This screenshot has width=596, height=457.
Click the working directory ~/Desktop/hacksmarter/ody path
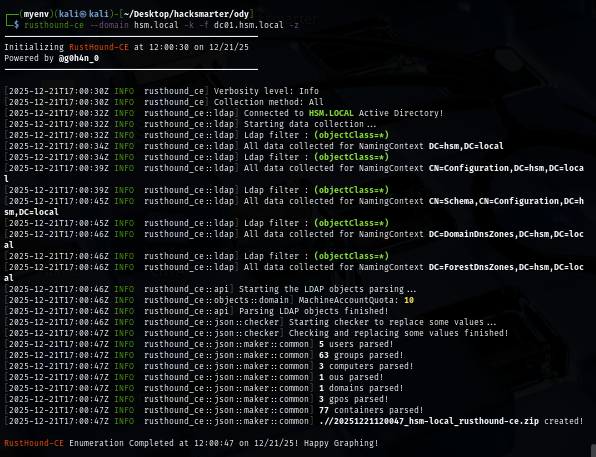[186, 14]
